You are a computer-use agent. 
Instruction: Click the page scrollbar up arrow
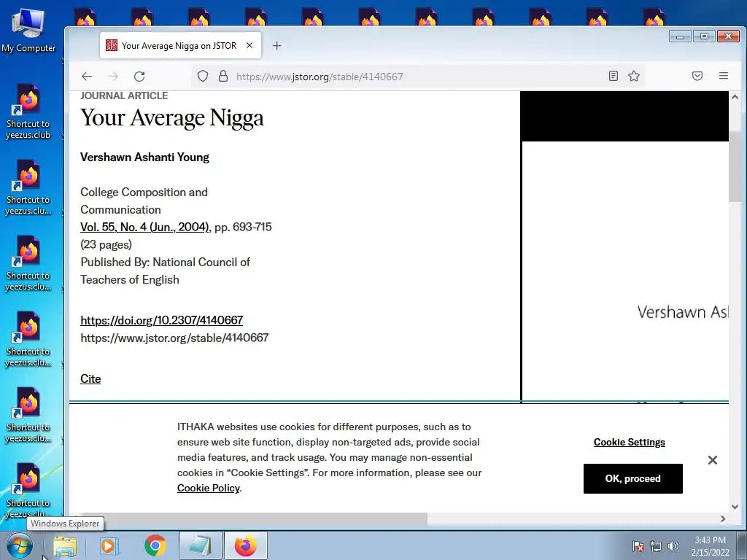tap(735, 97)
